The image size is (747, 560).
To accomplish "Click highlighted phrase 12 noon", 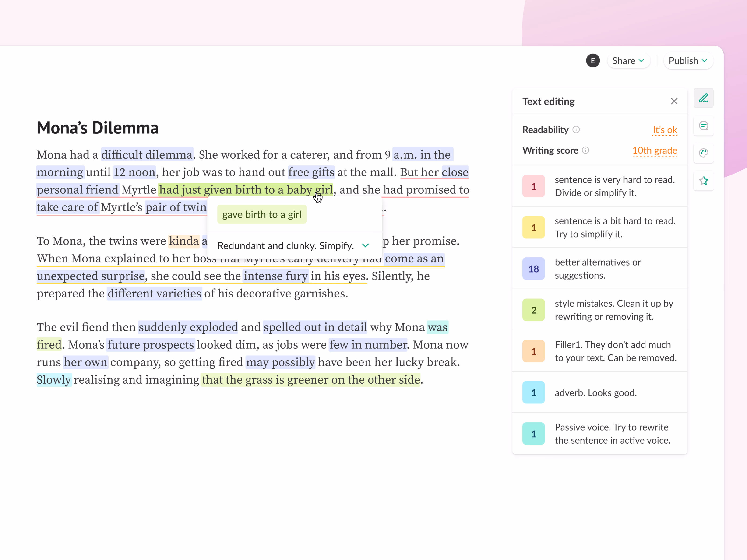I will (x=134, y=172).
